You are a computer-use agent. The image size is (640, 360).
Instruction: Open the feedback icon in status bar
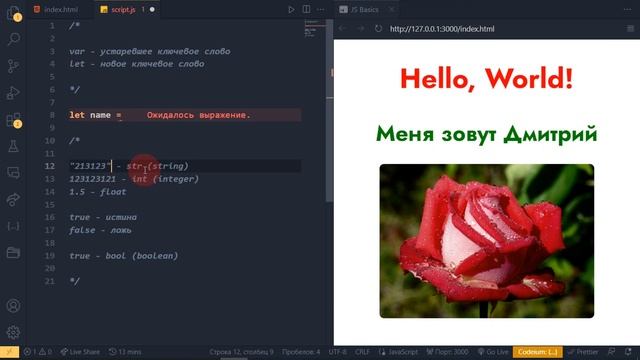611,352
